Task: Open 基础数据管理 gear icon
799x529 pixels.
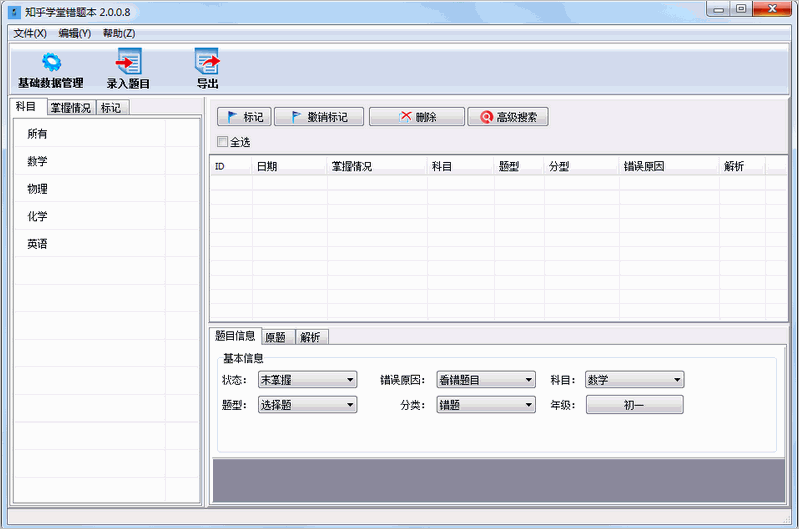Action: click(51, 63)
